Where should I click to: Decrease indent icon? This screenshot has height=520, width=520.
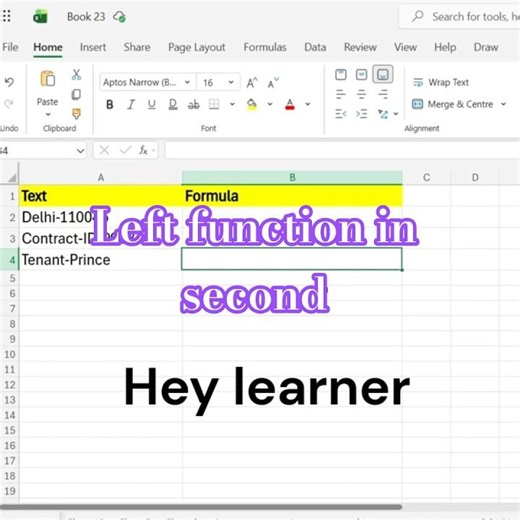click(x=341, y=114)
